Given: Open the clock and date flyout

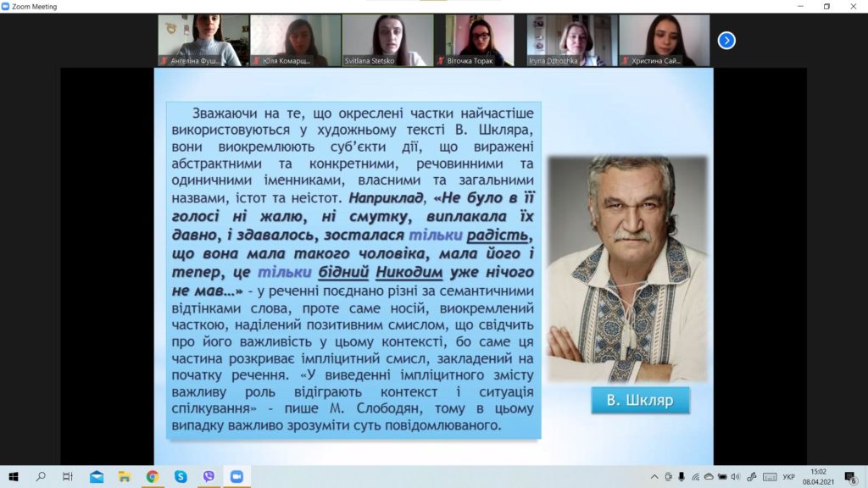Looking at the screenshot, I should click(x=819, y=477).
